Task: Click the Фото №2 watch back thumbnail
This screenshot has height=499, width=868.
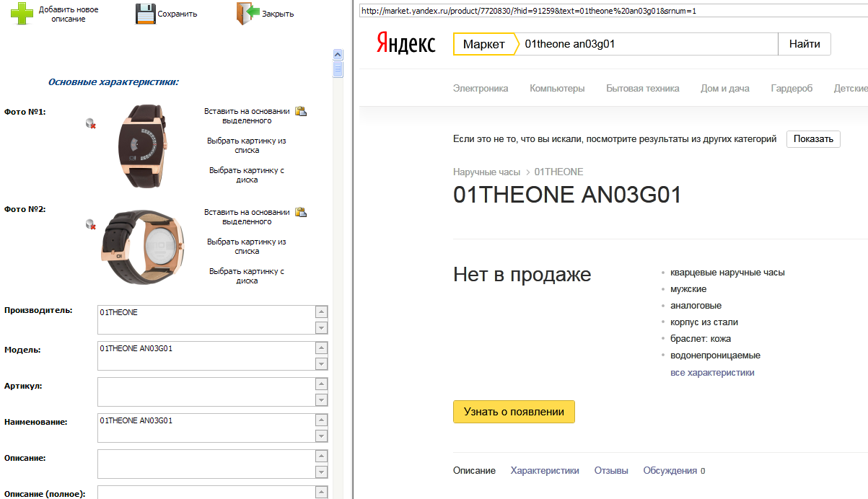Action: pyautogui.click(x=143, y=247)
